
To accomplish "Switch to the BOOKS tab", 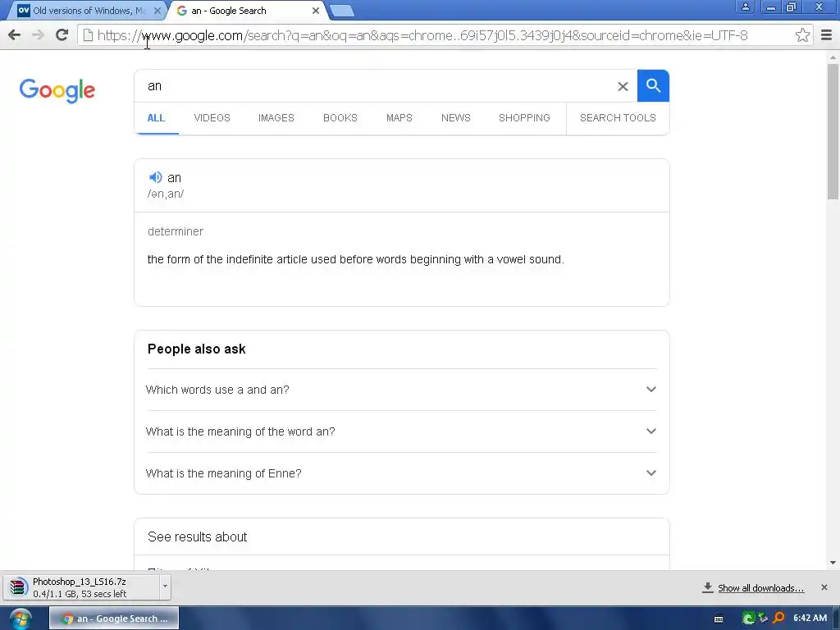I will 340,118.
